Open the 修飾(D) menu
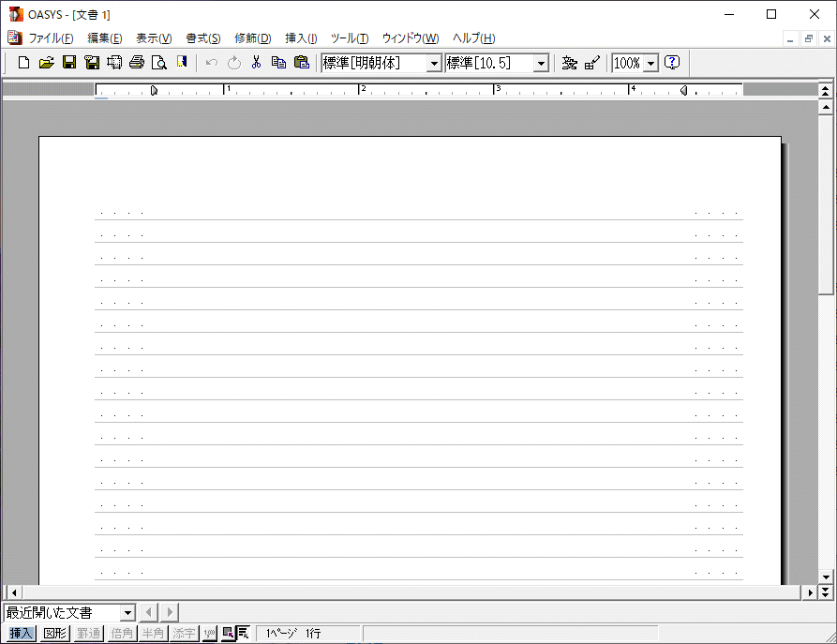The width and height of the screenshot is (837, 644). 252,37
